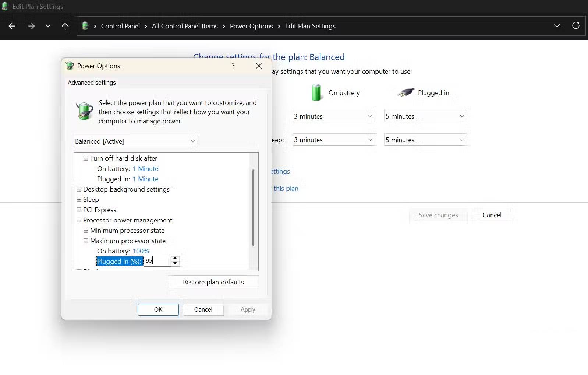Open the Balanced [Active] plan dropdown
This screenshot has height=375, width=588.
[135, 141]
